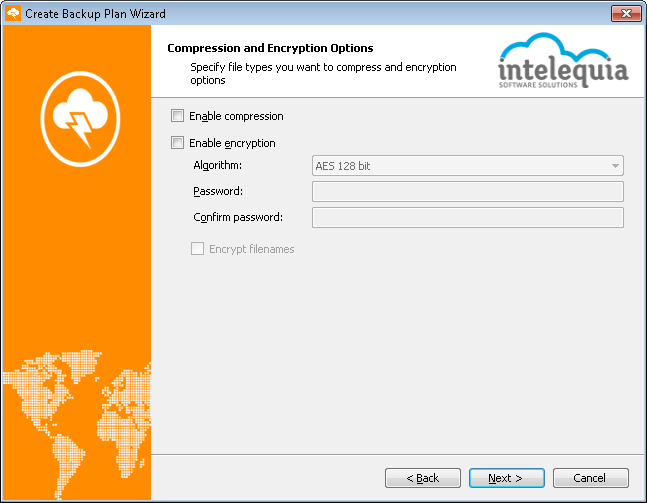Focus the Confirm password field
This screenshot has height=503, width=647.
468,217
